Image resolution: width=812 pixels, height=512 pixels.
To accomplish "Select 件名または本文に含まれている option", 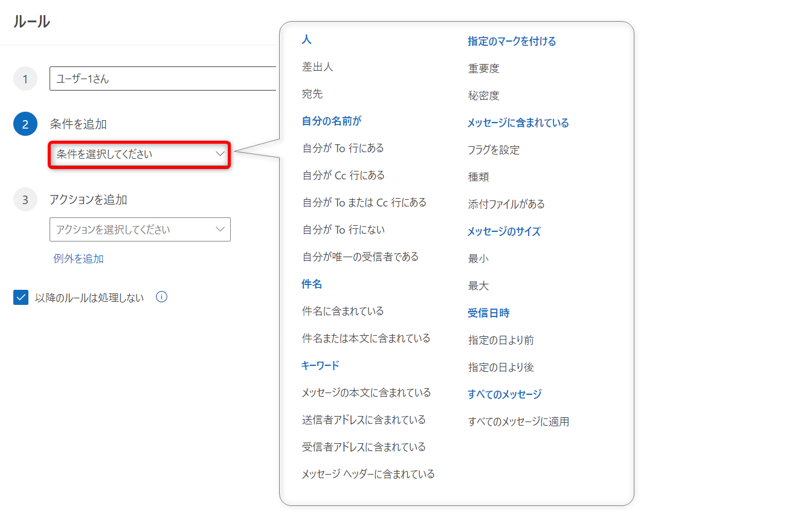I will click(366, 339).
